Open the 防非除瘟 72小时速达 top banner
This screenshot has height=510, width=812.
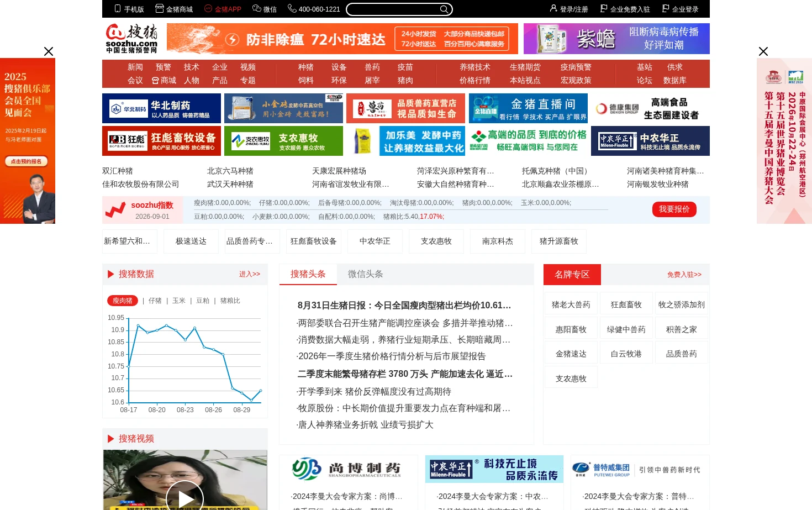click(x=342, y=39)
